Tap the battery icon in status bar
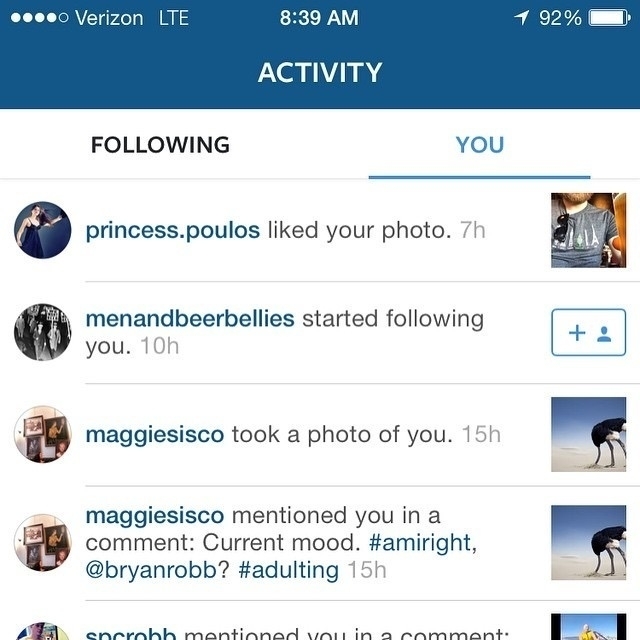 (x=608, y=18)
